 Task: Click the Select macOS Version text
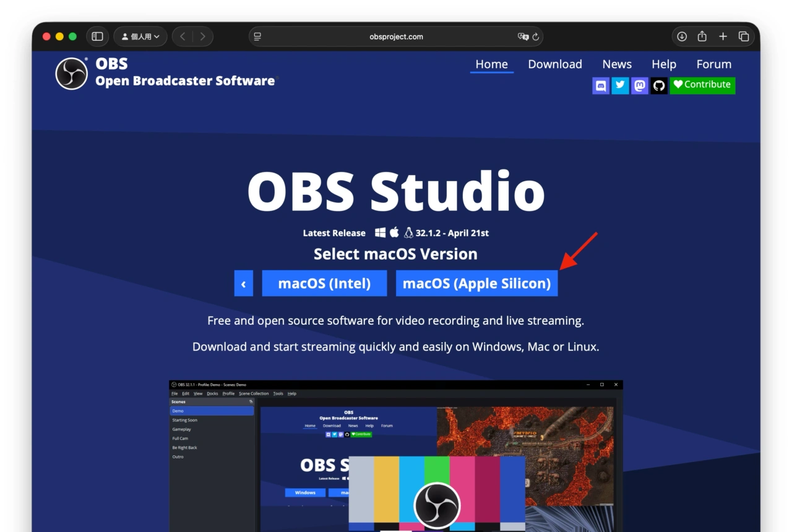(x=395, y=254)
